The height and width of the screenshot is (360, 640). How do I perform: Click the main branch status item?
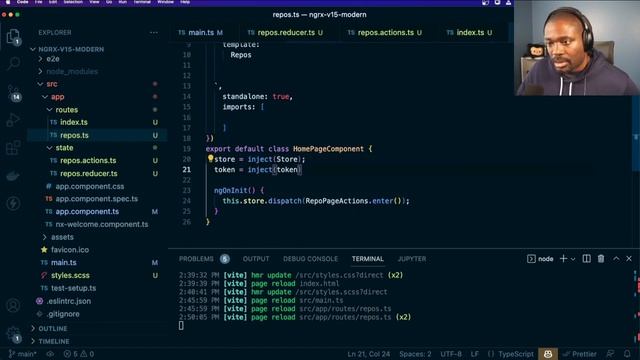tap(23, 354)
